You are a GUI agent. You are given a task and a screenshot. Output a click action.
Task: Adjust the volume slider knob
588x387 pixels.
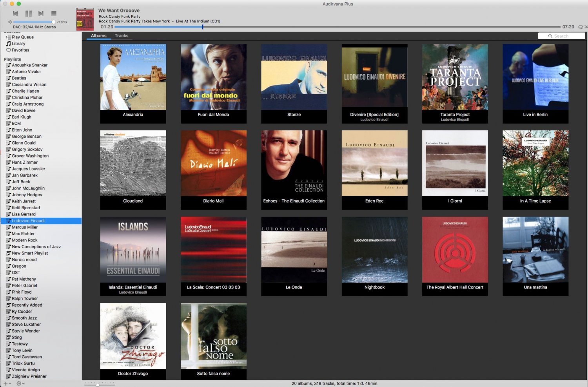click(x=53, y=22)
